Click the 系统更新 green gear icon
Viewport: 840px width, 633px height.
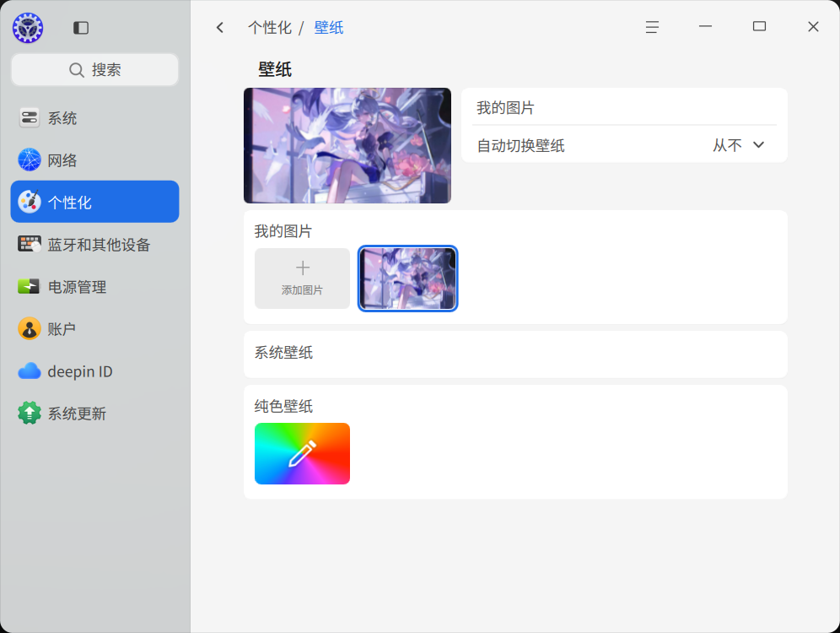(30, 414)
